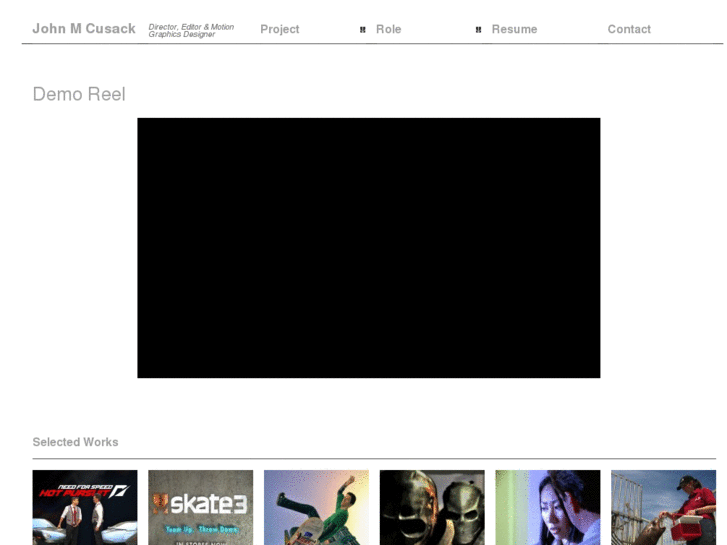The image size is (727, 545).
Task: Click the Director, Editor & Motion Graphics Designer tagline
Action: (191, 31)
